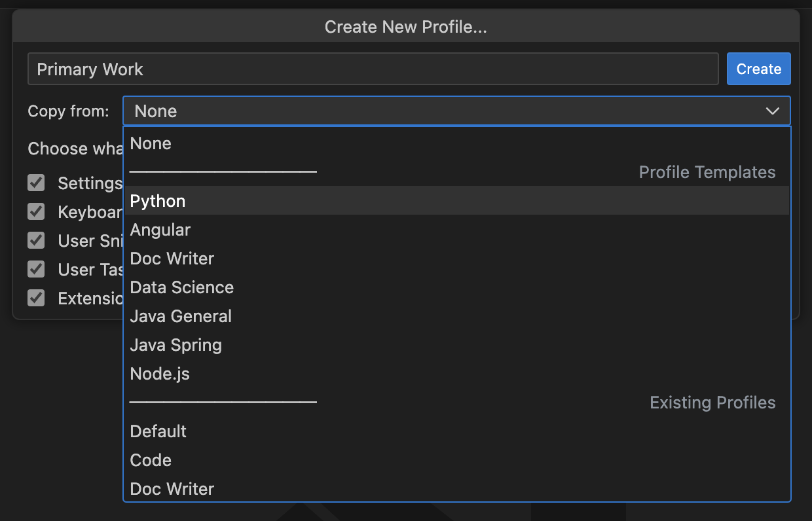Pick the Node.js profile template

pos(159,374)
